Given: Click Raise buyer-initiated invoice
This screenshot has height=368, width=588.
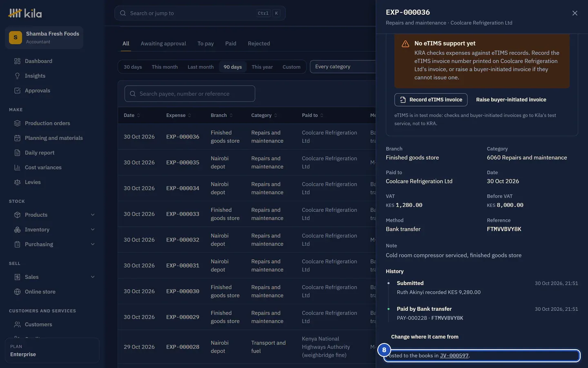Looking at the screenshot, I should click(x=511, y=100).
